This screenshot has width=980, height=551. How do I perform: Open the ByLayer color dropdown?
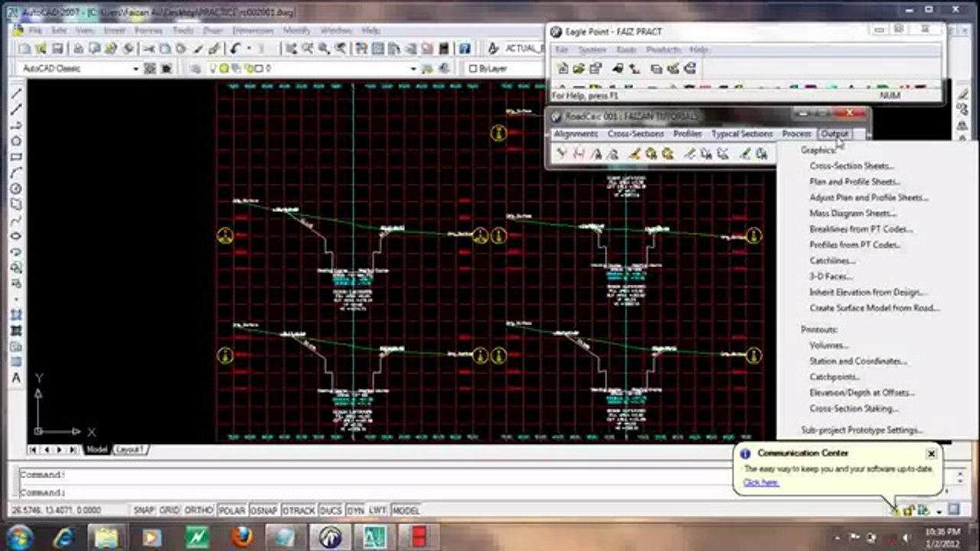coord(506,68)
